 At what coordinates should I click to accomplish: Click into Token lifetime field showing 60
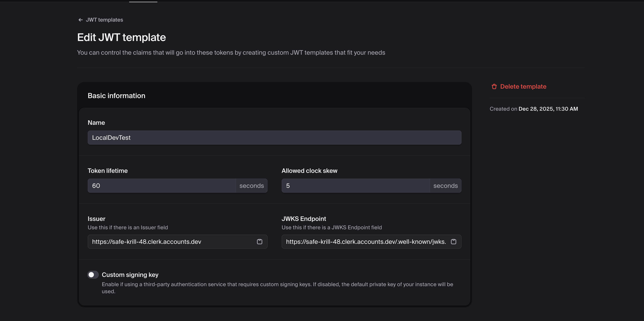162,186
